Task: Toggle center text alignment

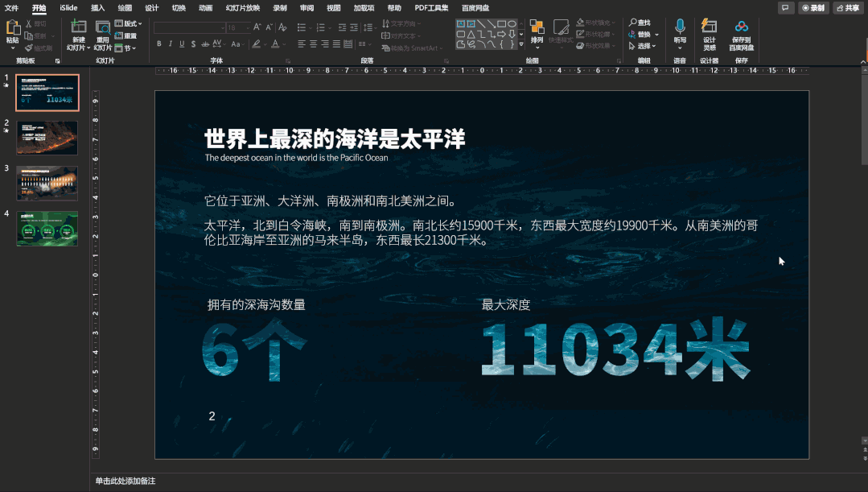Action: pyautogui.click(x=313, y=43)
